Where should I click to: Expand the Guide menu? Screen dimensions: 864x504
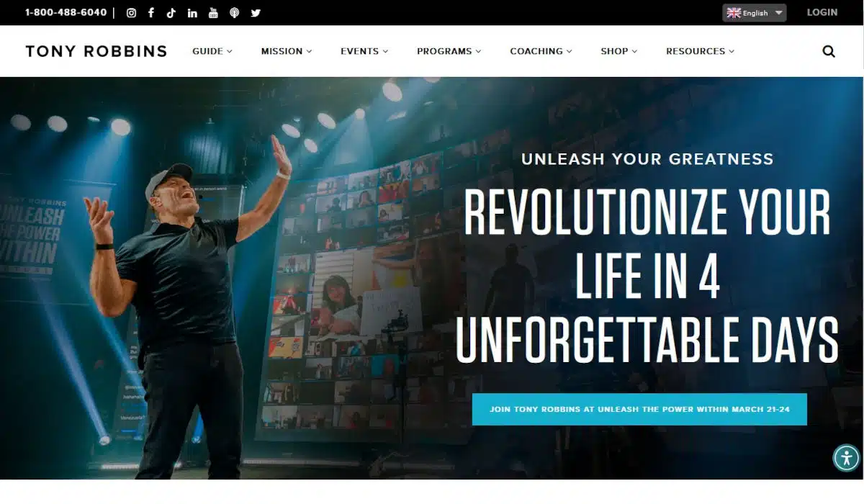pyautogui.click(x=212, y=51)
